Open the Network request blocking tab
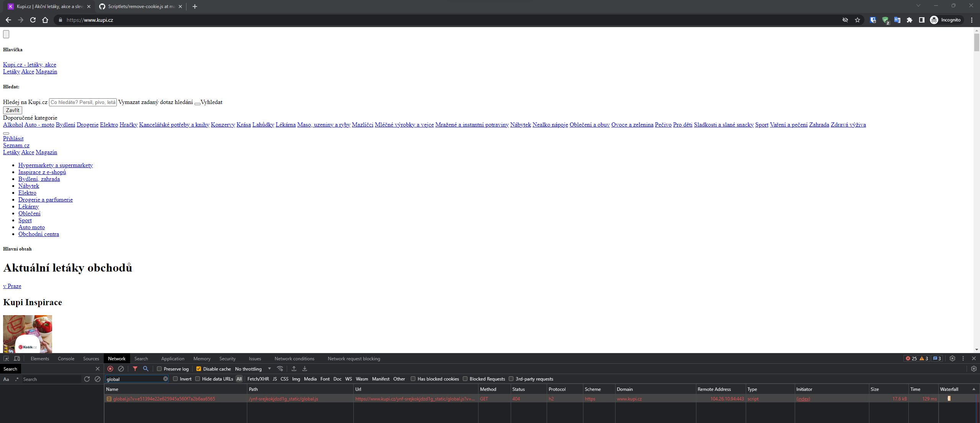The width and height of the screenshot is (980, 423). coord(354,358)
